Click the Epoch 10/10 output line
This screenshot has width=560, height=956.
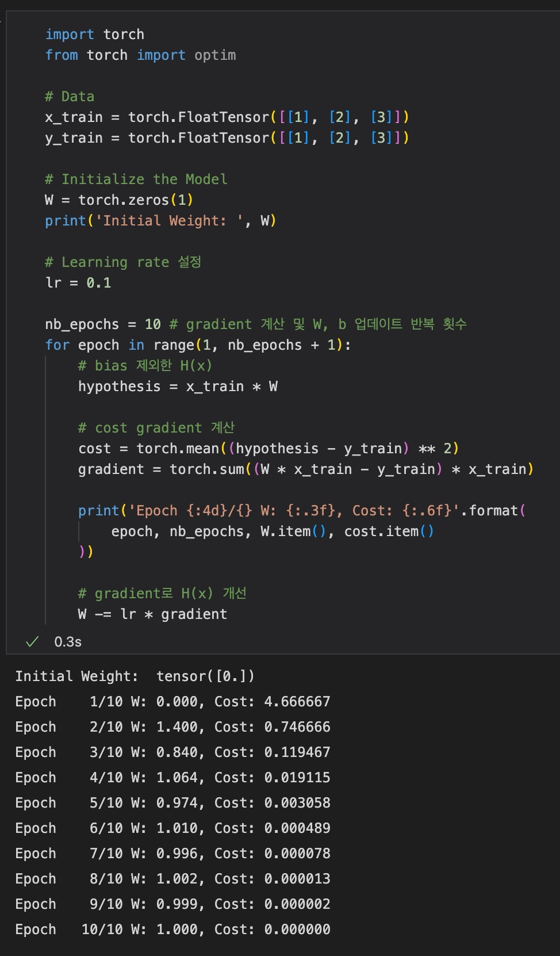[x=172, y=930]
